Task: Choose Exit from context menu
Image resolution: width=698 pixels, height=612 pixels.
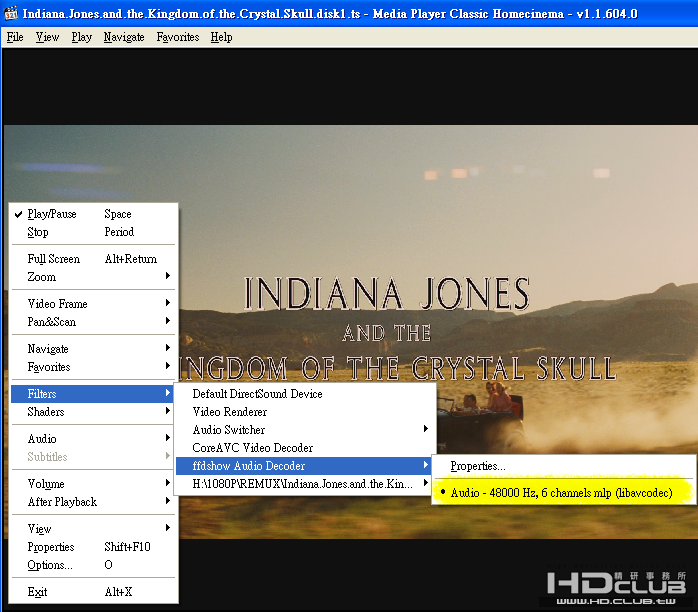Action: coord(93,592)
